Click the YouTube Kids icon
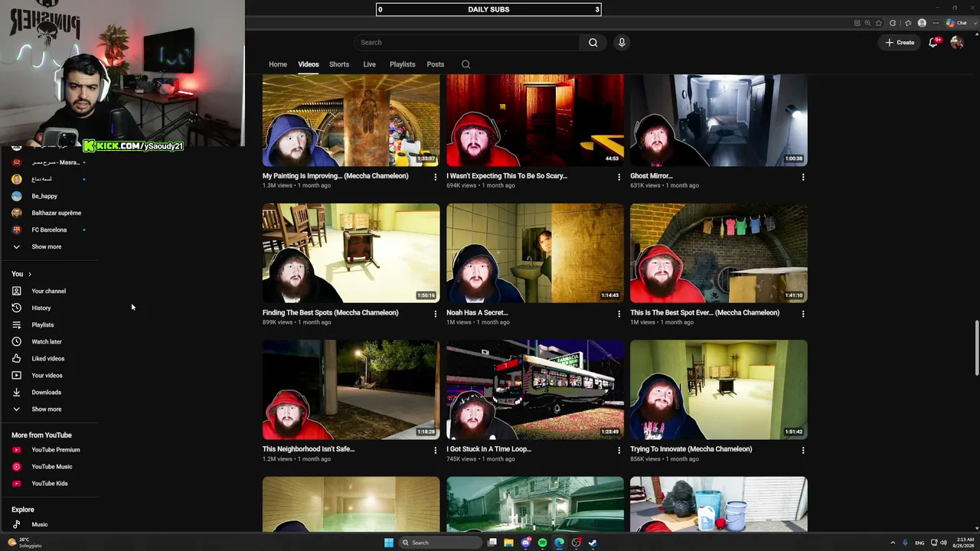The image size is (980, 551). point(16,484)
